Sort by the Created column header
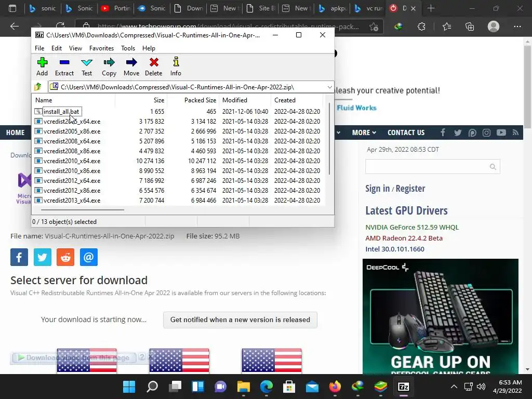Image resolution: width=532 pixels, height=399 pixels. [297, 100]
